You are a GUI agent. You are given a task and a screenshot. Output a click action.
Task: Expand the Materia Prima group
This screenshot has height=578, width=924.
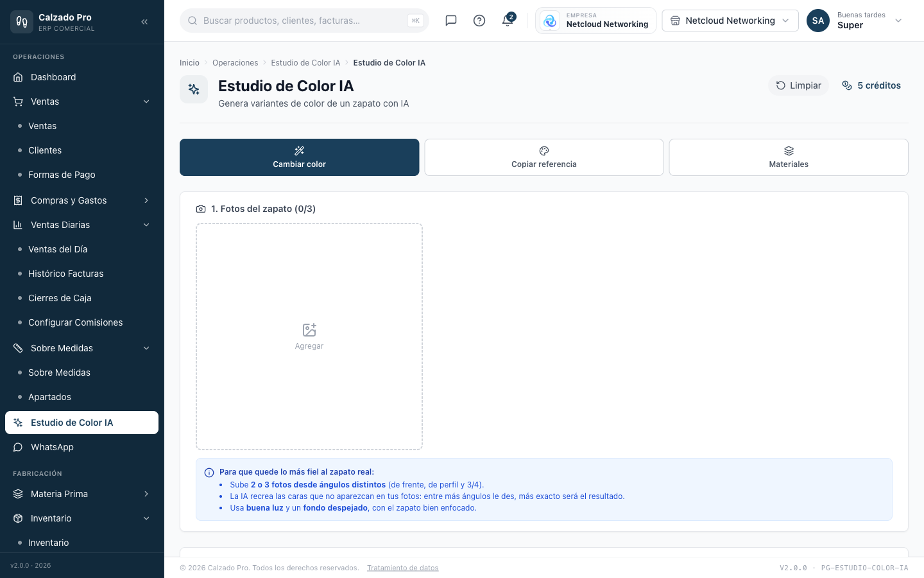146,494
